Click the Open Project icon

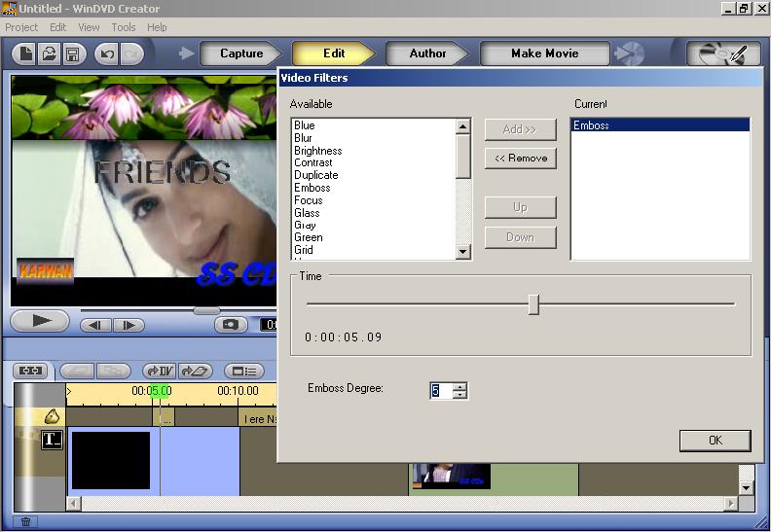[50, 53]
